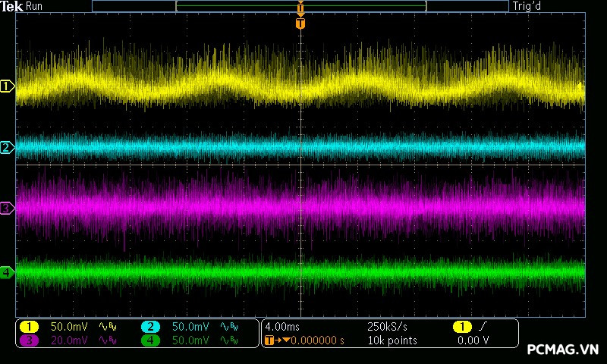
Task: Click the magenta channel 3 ground marker
Action: (8, 207)
